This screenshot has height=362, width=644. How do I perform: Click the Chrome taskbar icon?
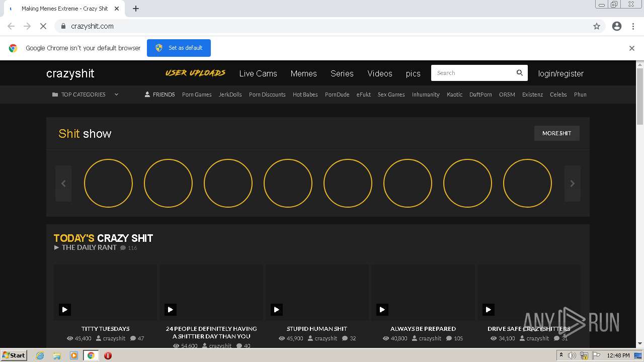(x=91, y=355)
